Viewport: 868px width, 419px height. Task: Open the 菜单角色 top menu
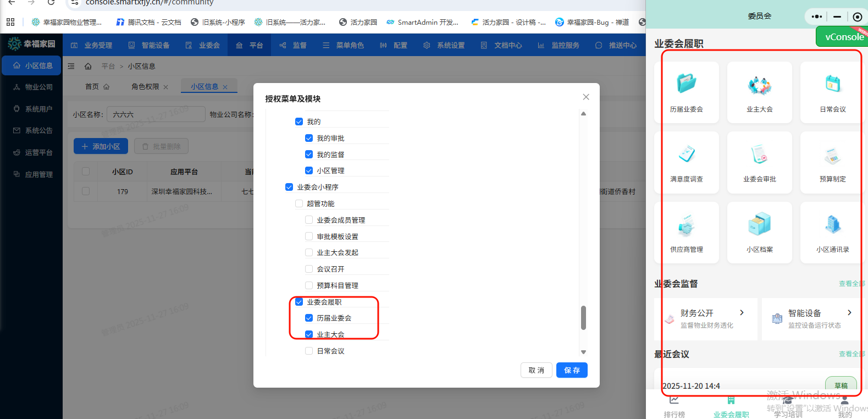click(x=343, y=45)
